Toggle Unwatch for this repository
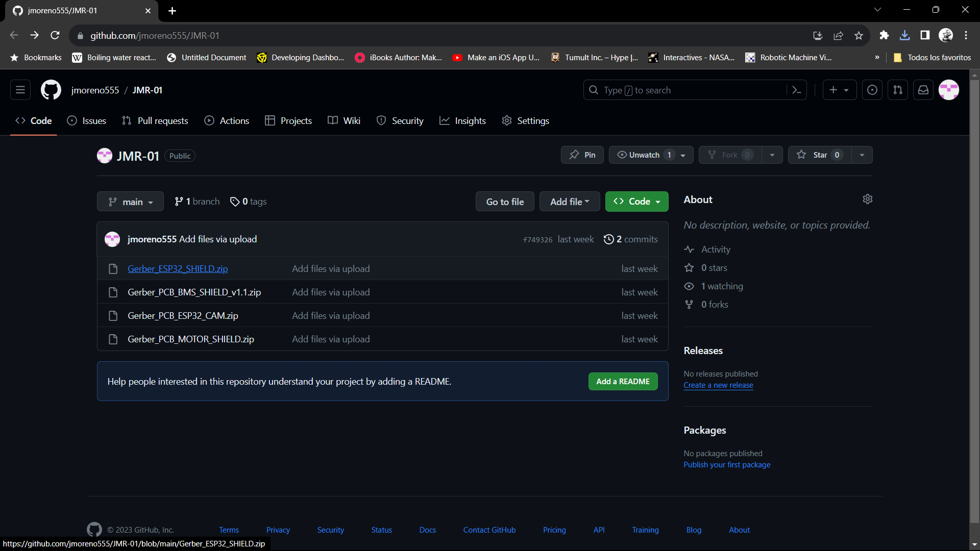The height and width of the screenshot is (551, 980). (645, 155)
